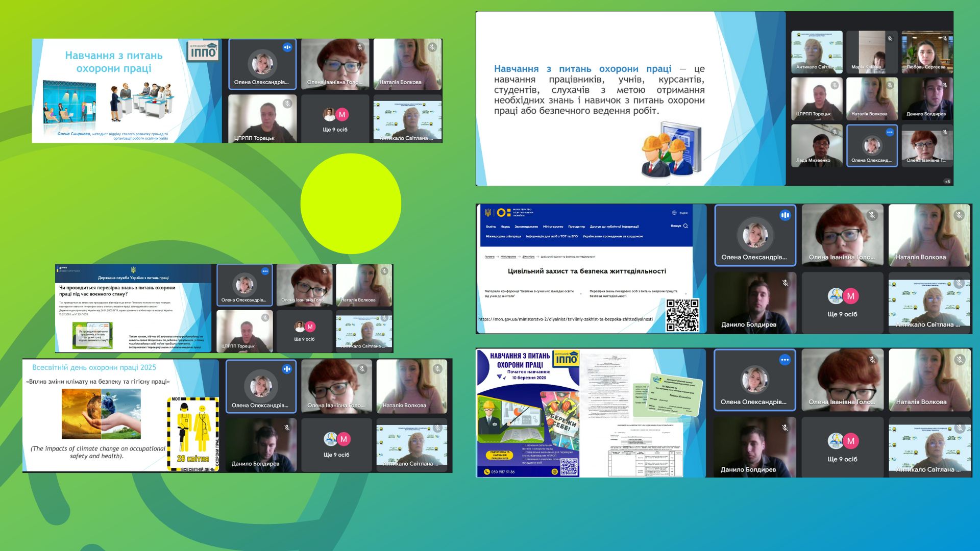Click more options on Олена Олександрів tile beside Держпраці slide
The image size is (980, 551).
point(265,271)
